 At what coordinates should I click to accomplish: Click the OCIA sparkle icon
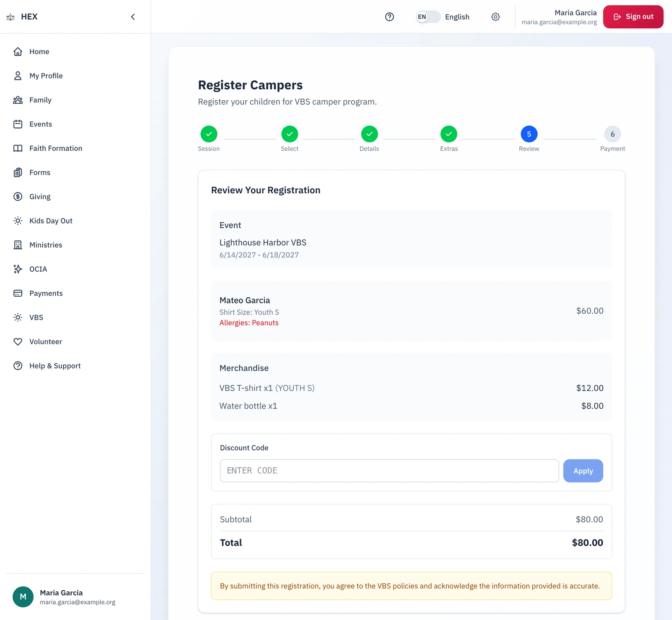click(x=18, y=269)
